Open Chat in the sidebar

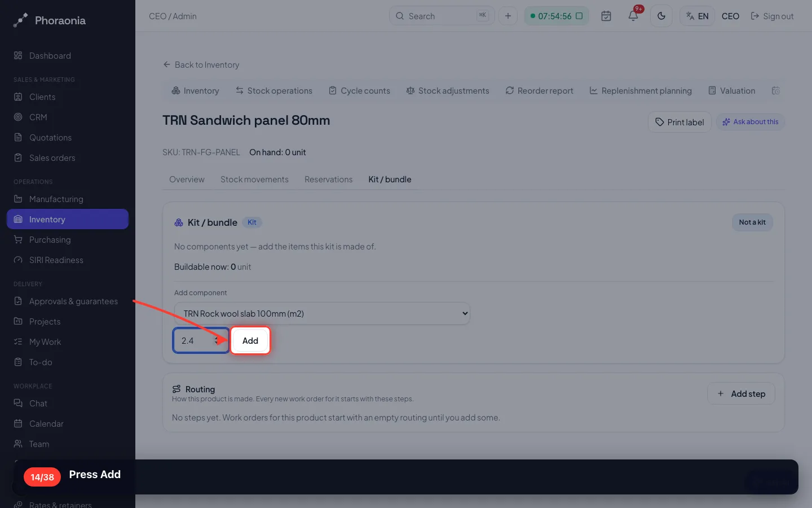pos(68,404)
